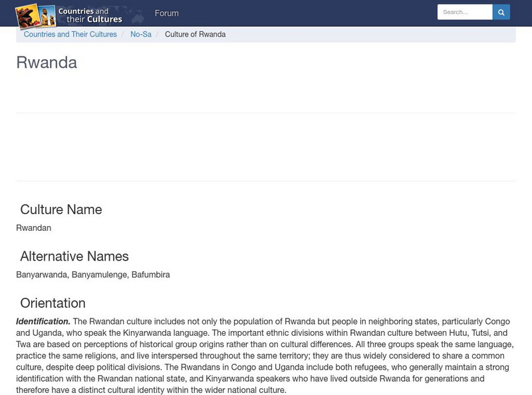Click the Alternative Names heading
Screen dimensions: 532x395
[x=74, y=256]
